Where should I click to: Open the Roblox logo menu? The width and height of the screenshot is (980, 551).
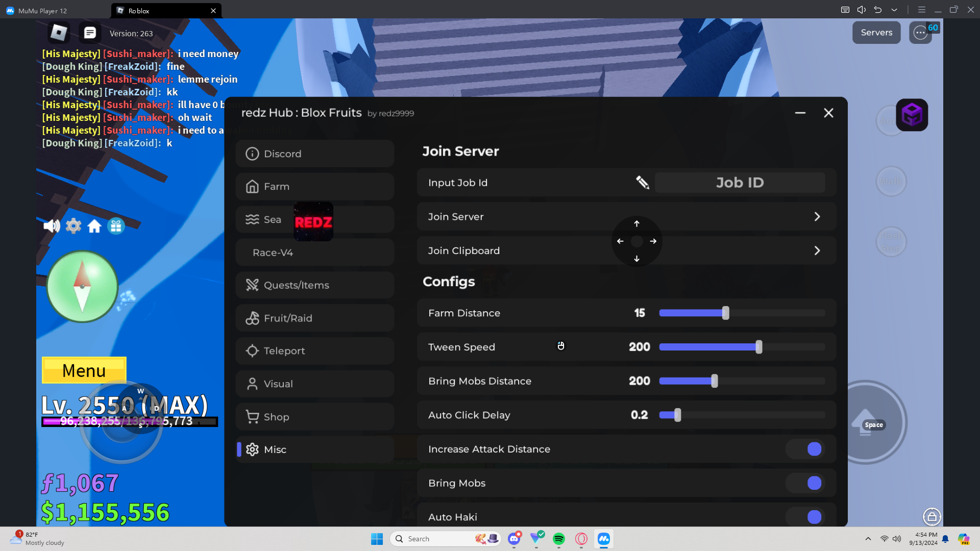click(x=59, y=33)
